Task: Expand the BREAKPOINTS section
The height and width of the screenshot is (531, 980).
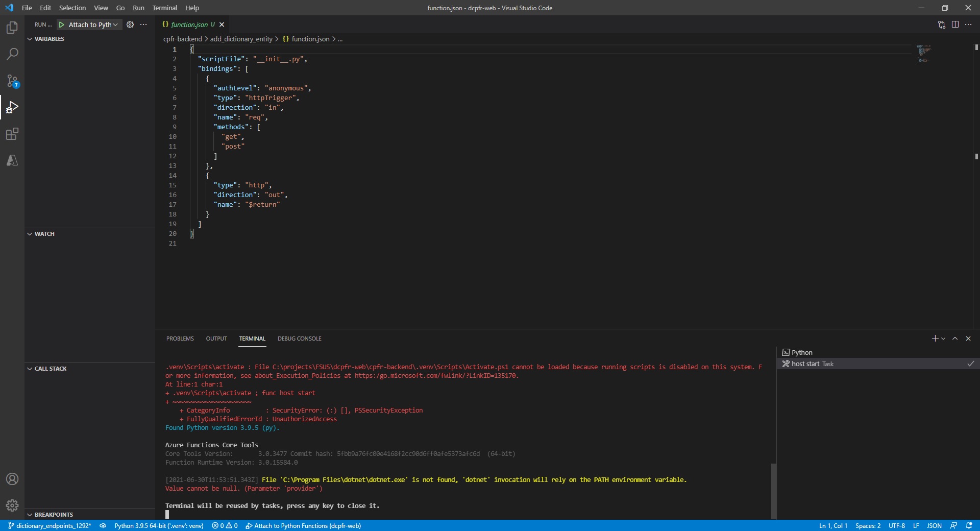Action: click(90, 515)
